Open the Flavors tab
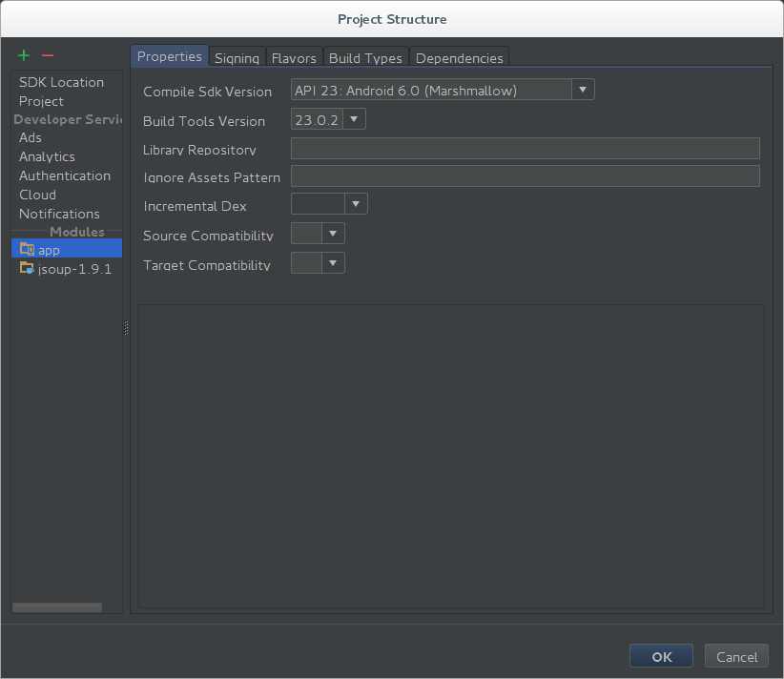The width and height of the screenshot is (784, 679). [294, 58]
